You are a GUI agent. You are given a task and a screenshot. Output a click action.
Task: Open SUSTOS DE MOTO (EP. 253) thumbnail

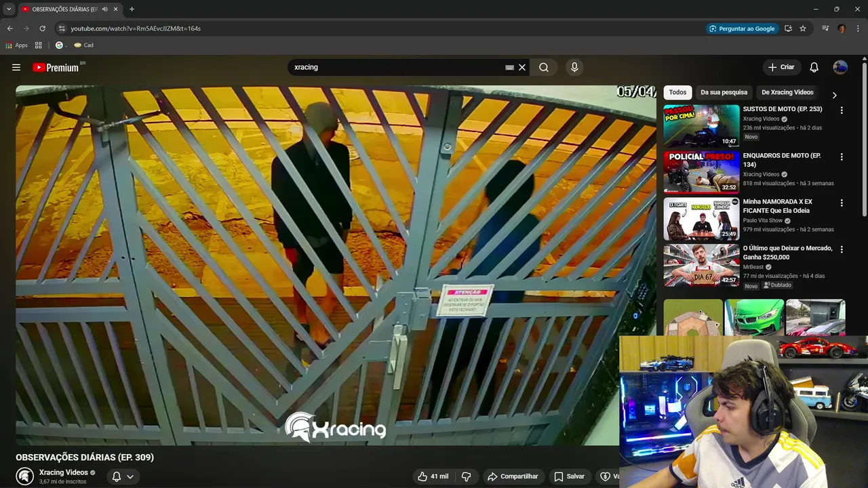click(701, 125)
